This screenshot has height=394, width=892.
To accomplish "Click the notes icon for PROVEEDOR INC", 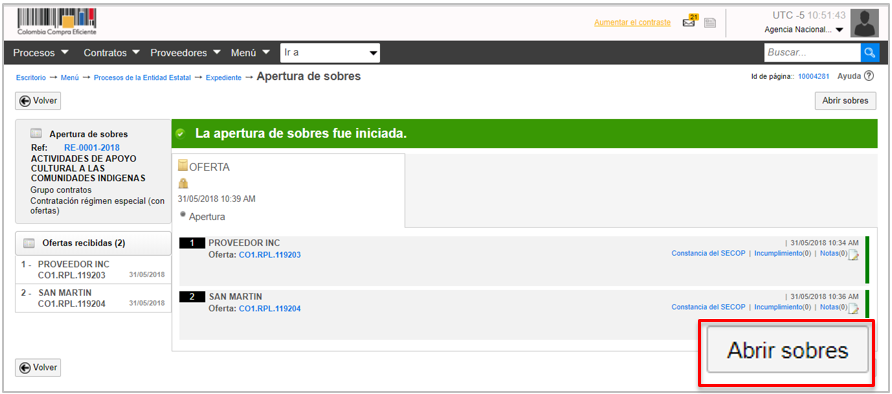I will [x=853, y=255].
